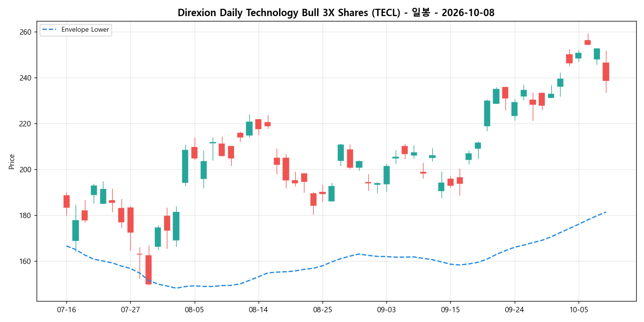644x322 pixels.
Task: Click the 09-03 date tick label
Action: tap(386, 310)
